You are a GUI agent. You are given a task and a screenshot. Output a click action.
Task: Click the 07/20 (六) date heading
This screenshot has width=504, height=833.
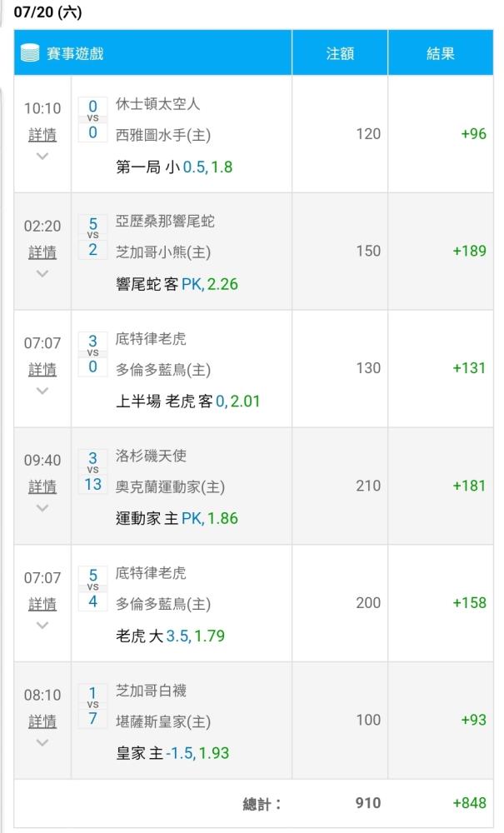tap(47, 12)
